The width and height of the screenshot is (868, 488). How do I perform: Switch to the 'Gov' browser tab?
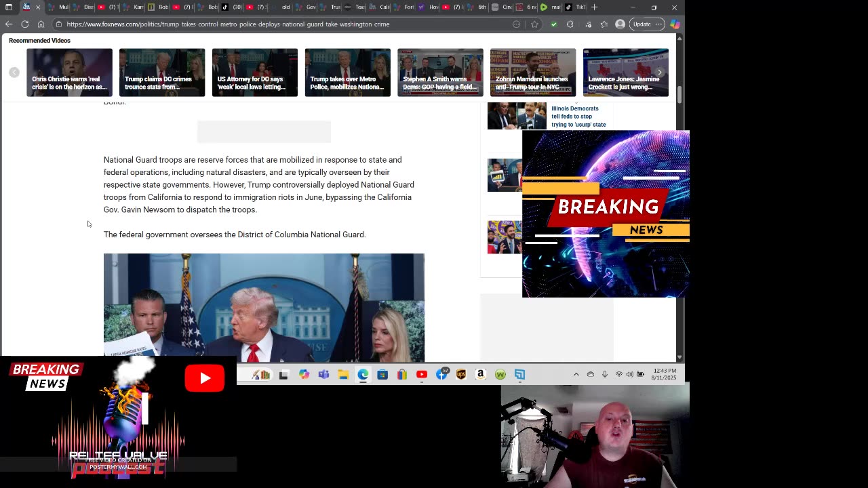pos(307,7)
